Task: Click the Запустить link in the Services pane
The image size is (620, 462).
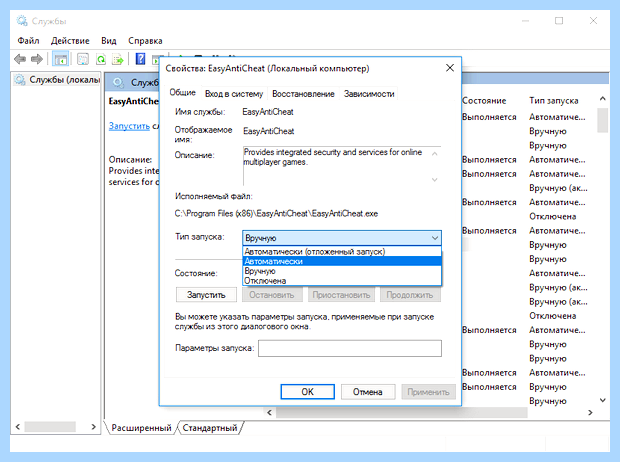Action: point(129,126)
